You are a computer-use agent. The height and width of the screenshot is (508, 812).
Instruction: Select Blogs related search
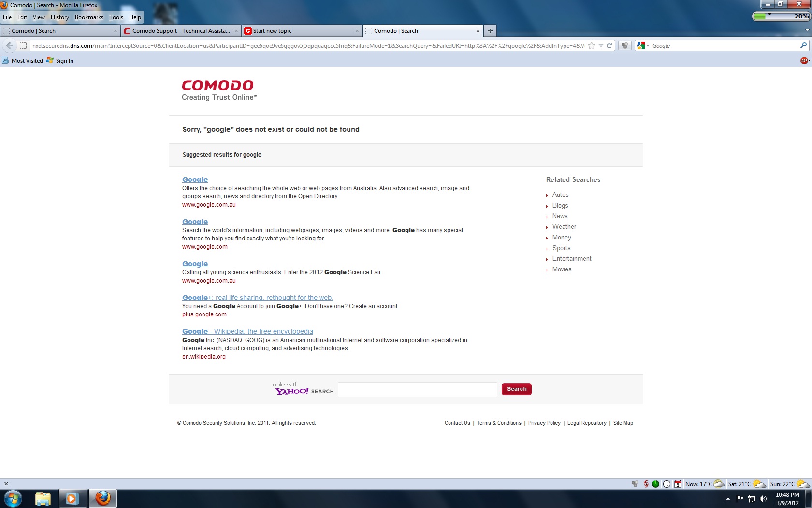pyautogui.click(x=560, y=206)
